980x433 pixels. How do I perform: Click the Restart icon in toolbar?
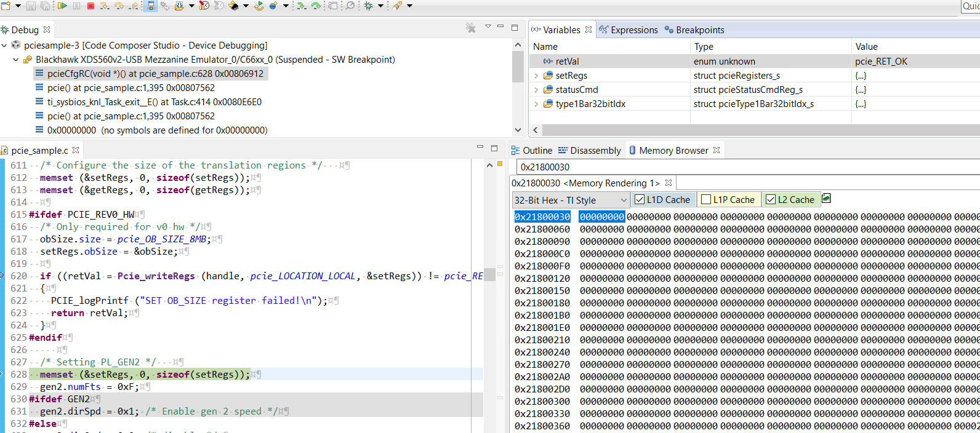259,6
